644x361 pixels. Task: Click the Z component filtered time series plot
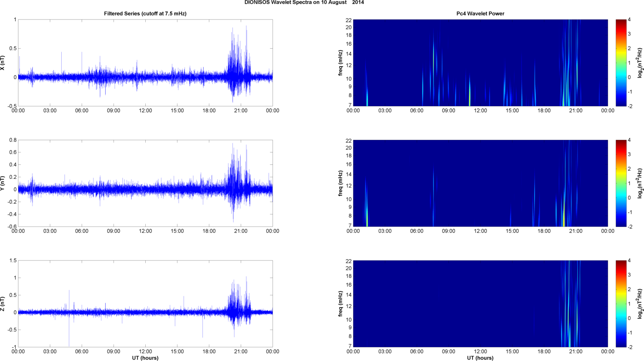(x=145, y=304)
